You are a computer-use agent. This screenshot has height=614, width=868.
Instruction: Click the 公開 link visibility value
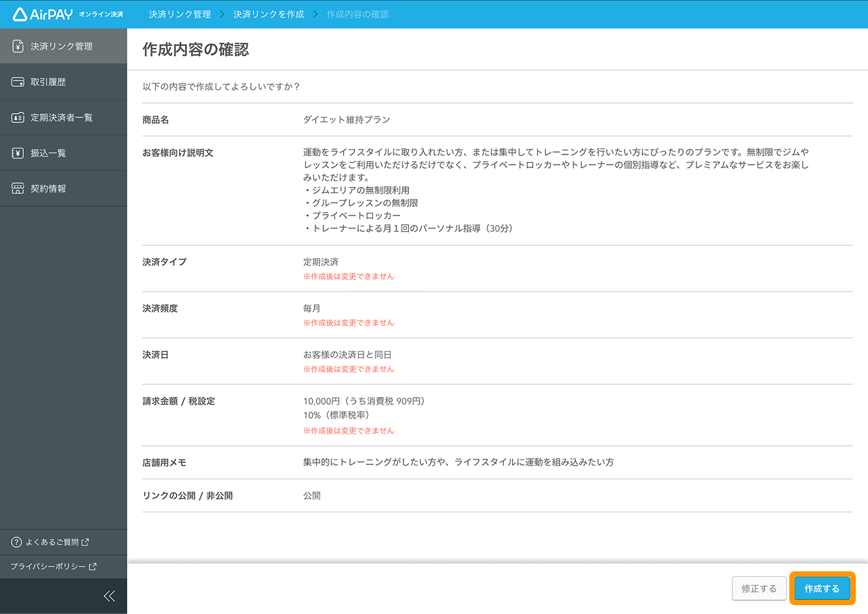coord(312,495)
